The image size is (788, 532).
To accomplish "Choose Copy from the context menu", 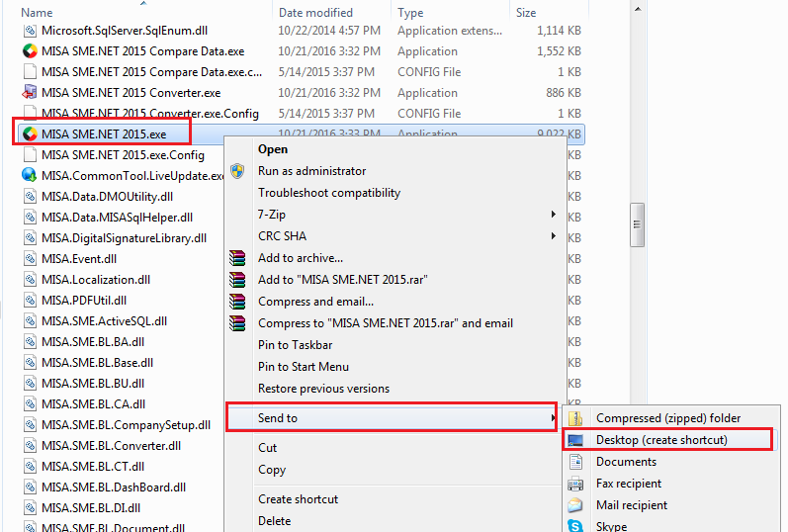I will pyautogui.click(x=272, y=470).
